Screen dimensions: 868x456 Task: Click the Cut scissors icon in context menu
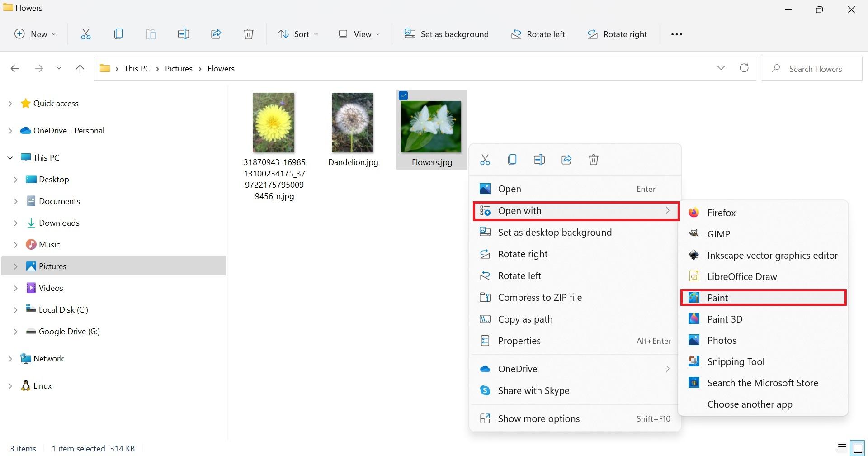click(x=485, y=160)
